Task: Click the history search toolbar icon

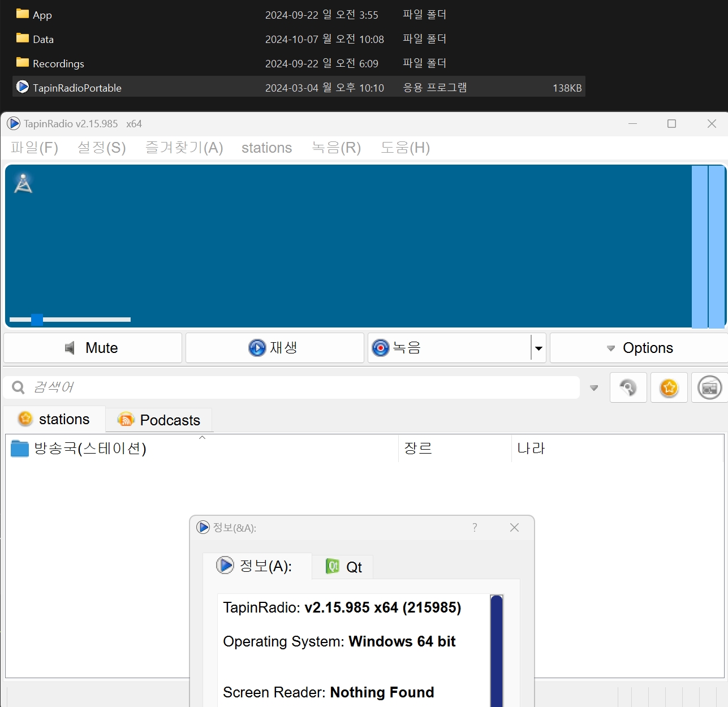Action: tap(628, 387)
